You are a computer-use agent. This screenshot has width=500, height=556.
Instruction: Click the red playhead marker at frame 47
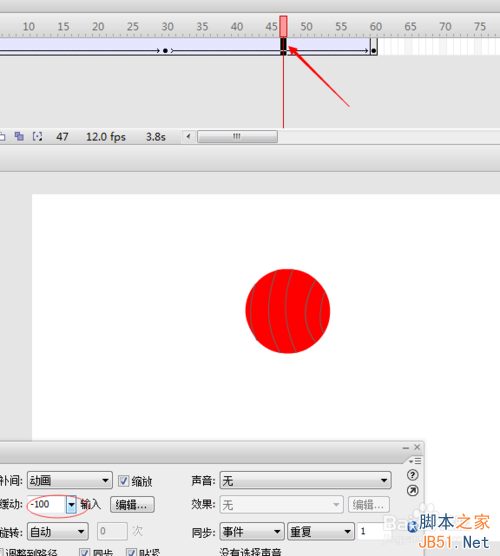pyautogui.click(x=283, y=26)
